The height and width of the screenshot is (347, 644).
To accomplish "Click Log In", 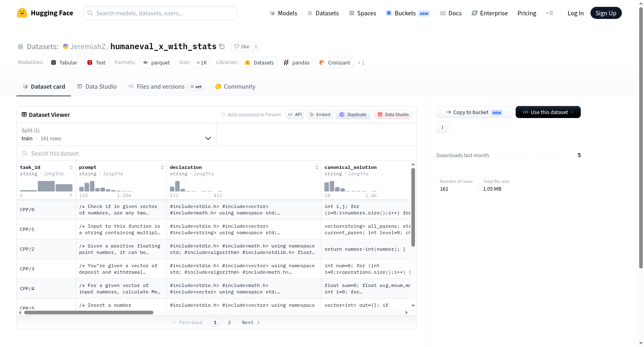I will point(576,13).
